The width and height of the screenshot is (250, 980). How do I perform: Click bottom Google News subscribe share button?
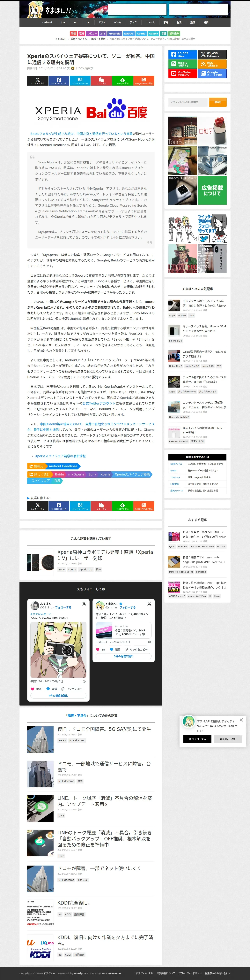(x=144, y=506)
